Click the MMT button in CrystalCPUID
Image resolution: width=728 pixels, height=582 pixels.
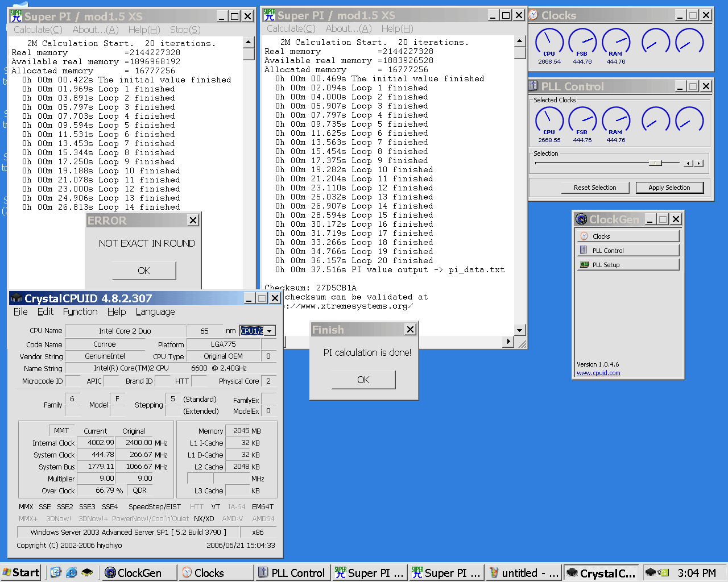(61, 430)
